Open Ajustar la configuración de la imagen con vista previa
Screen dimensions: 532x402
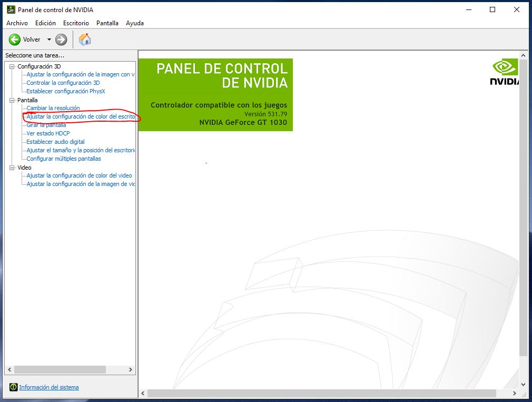point(81,74)
